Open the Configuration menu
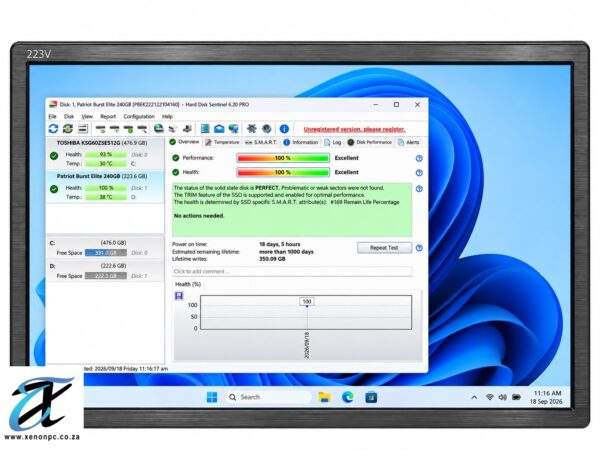The image size is (600, 450). point(139,116)
